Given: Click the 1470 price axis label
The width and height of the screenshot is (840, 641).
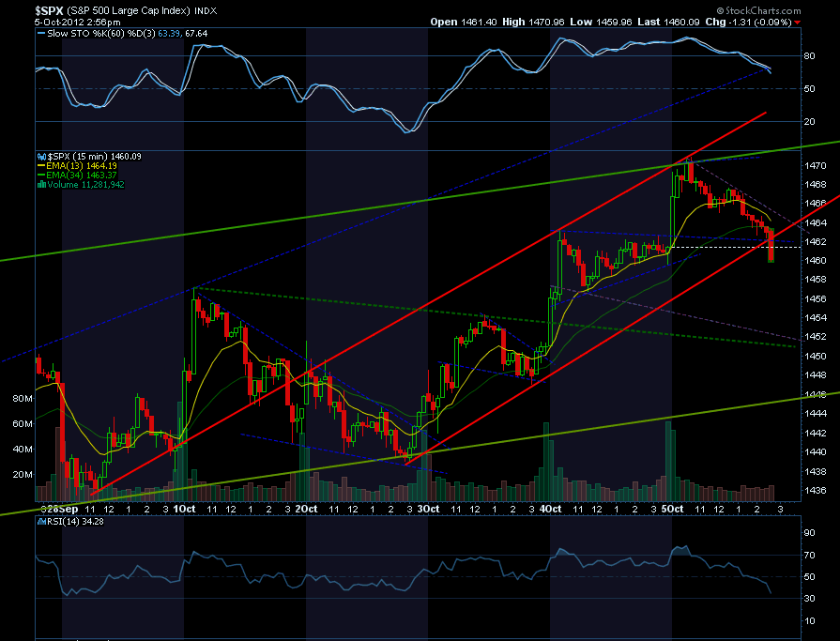Looking at the screenshot, I should [816, 165].
